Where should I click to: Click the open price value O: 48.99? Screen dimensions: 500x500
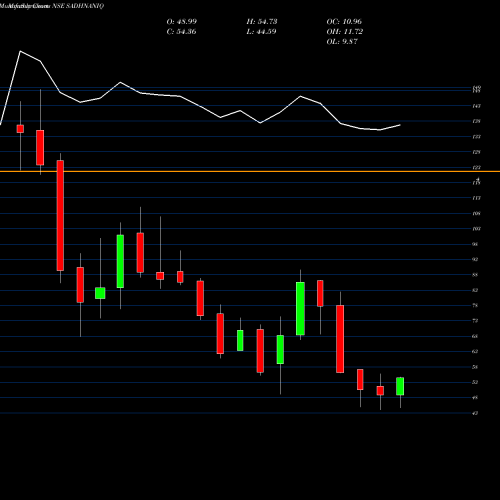click(182, 22)
